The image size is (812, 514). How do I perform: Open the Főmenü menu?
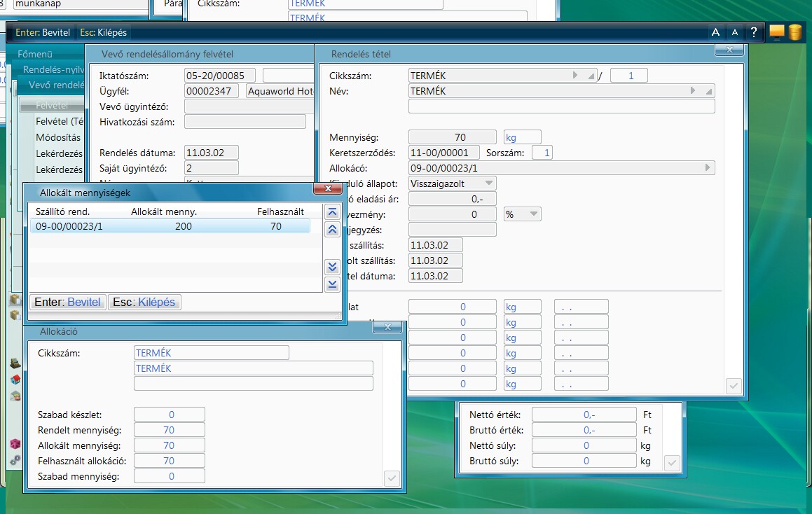[x=35, y=54]
